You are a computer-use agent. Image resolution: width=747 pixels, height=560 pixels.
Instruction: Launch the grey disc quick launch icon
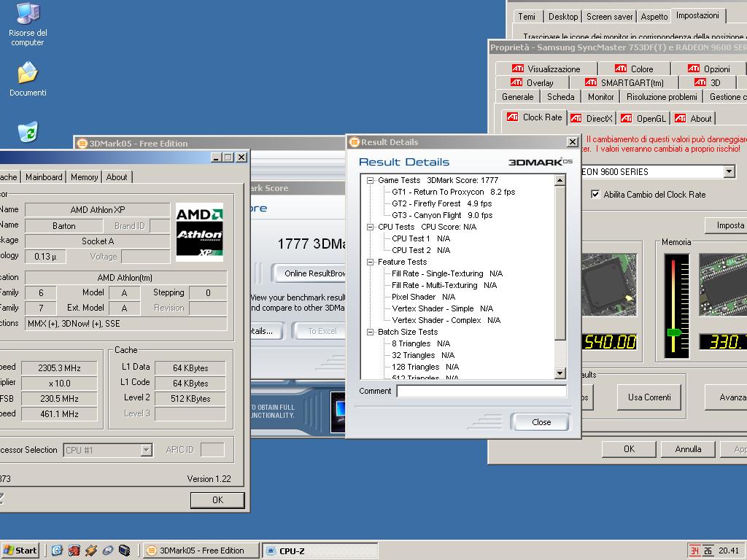point(108,551)
